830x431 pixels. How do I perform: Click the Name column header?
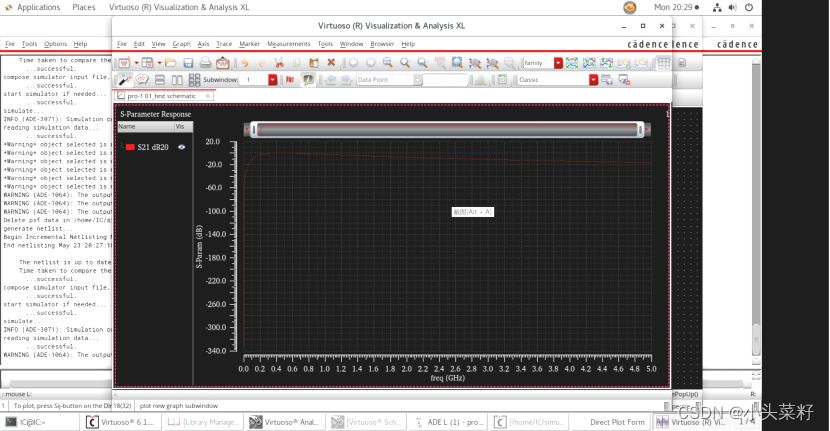point(146,127)
